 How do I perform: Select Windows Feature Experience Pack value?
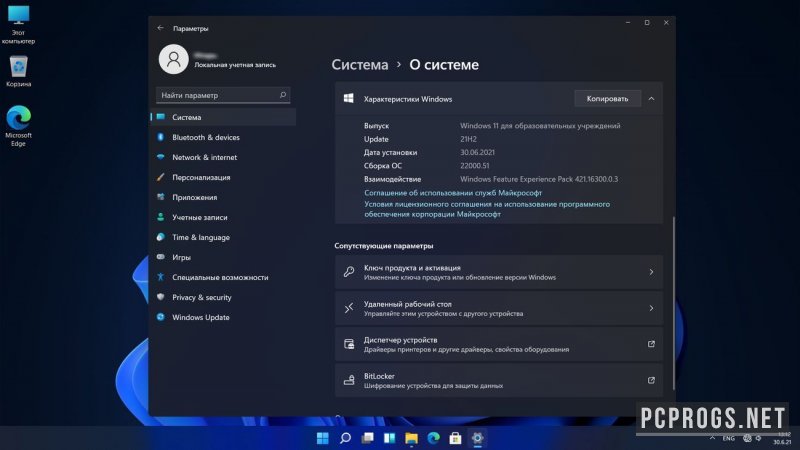(x=539, y=179)
